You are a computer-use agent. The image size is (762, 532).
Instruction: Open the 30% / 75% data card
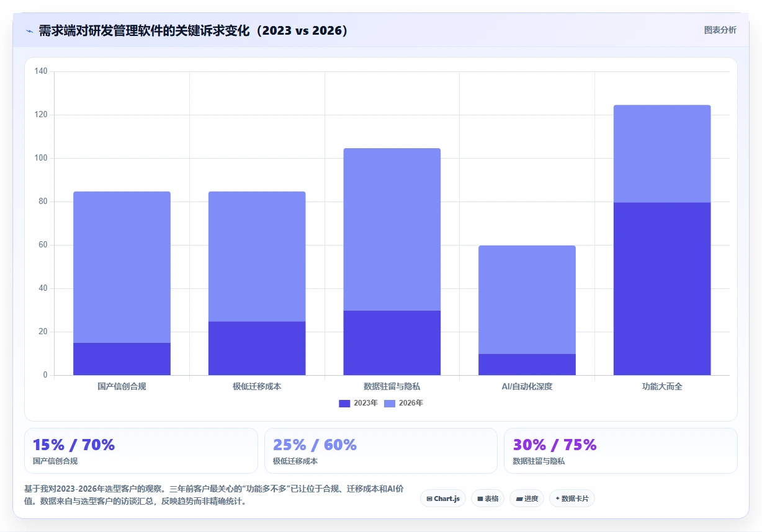[621, 451]
